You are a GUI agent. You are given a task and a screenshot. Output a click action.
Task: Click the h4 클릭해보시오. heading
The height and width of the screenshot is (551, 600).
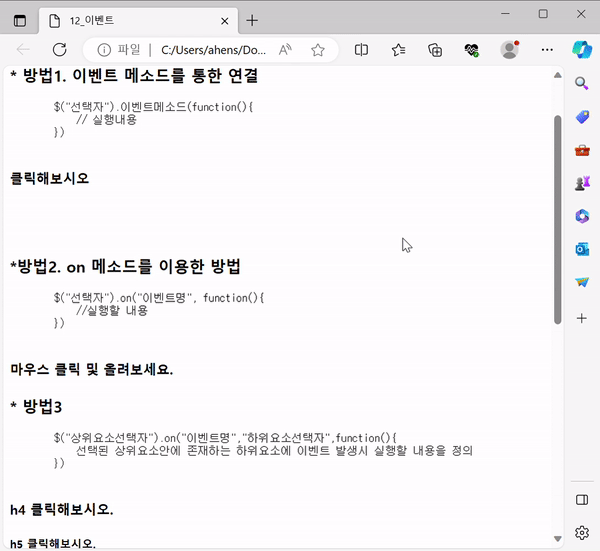62,510
